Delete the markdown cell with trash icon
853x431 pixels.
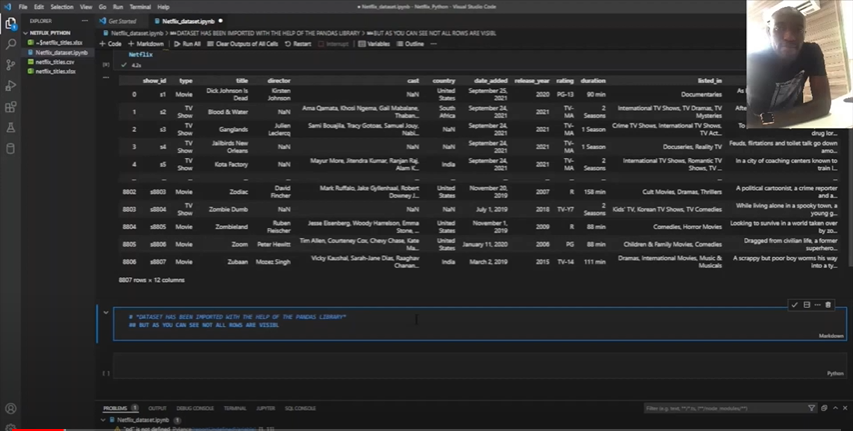[x=828, y=305]
